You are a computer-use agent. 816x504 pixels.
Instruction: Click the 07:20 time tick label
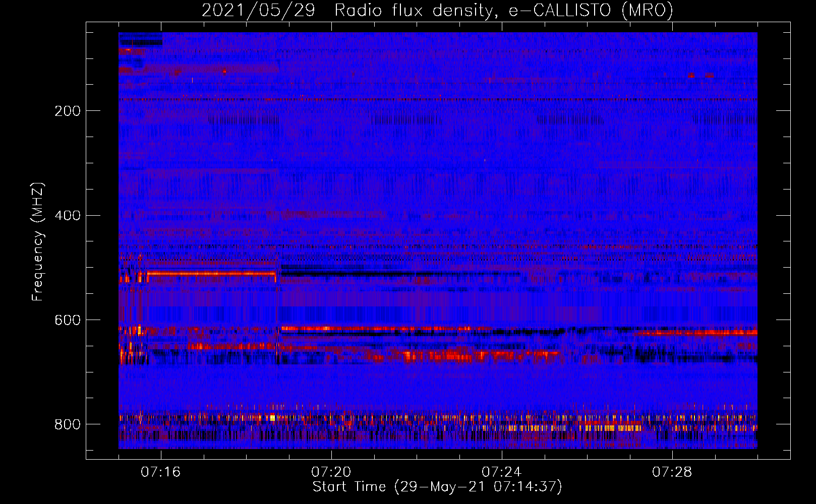pos(331,472)
